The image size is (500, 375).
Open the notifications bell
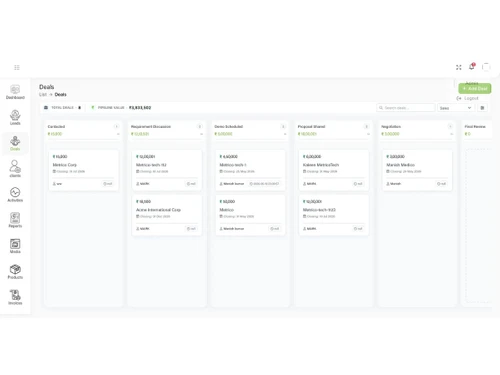(472, 66)
